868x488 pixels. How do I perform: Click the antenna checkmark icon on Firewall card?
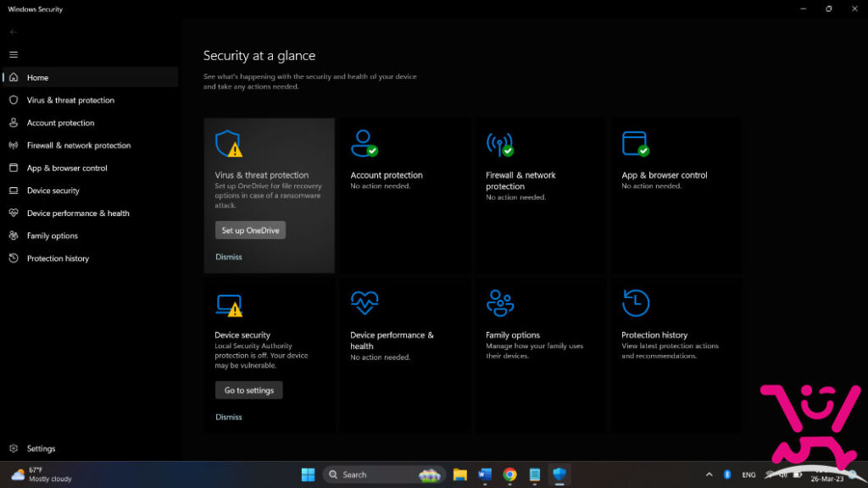point(500,144)
